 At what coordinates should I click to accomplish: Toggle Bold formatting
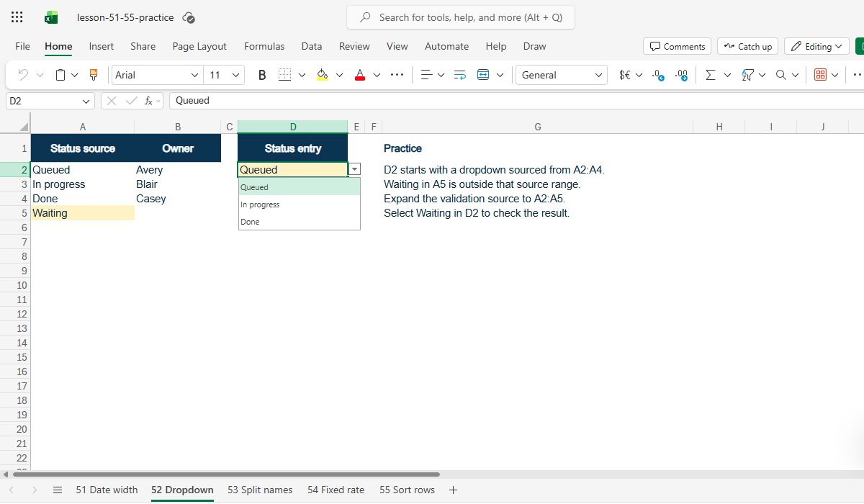[x=262, y=75]
